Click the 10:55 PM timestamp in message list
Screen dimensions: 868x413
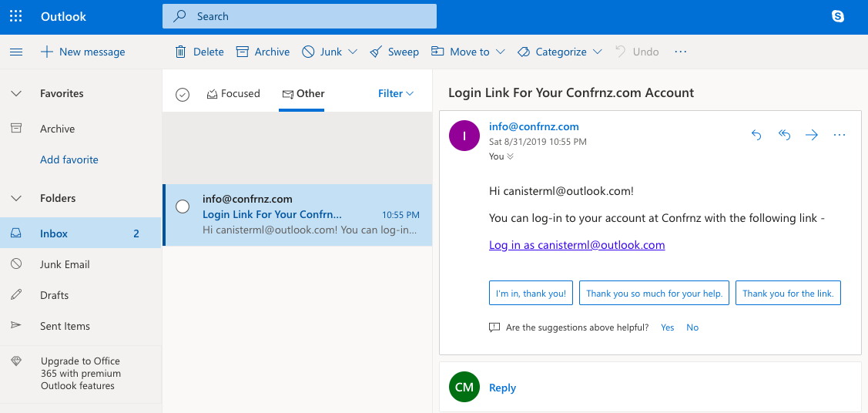[400, 215]
